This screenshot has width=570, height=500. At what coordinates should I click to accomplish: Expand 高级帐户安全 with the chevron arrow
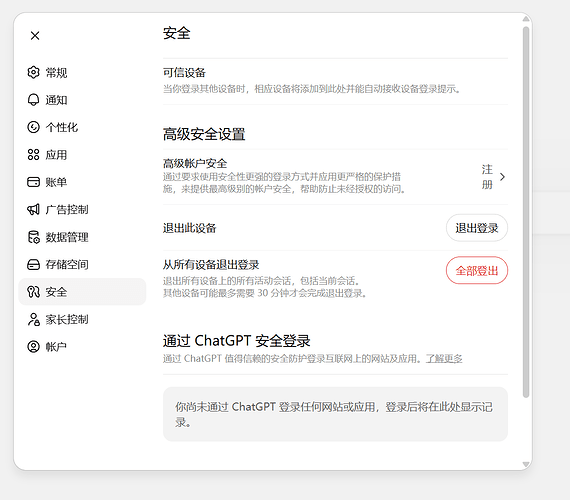click(x=502, y=177)
